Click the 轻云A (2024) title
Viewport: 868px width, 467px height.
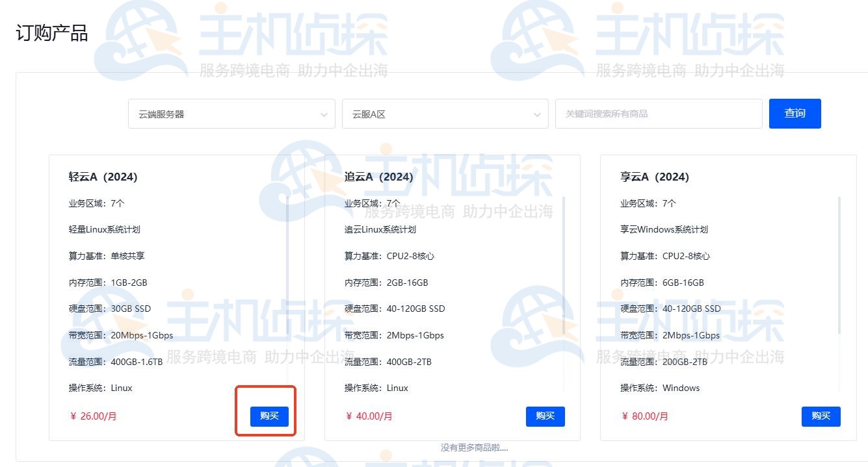click(x=103, y=177)
